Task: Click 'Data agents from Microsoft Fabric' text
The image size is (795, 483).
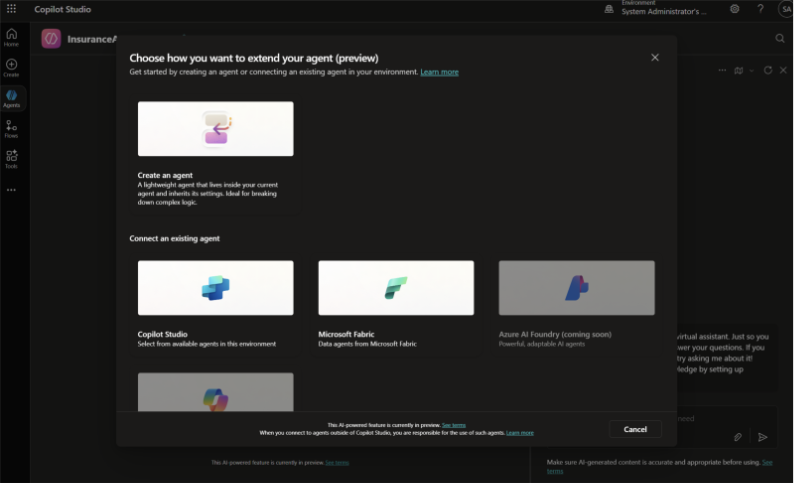Action: point(368,344)
